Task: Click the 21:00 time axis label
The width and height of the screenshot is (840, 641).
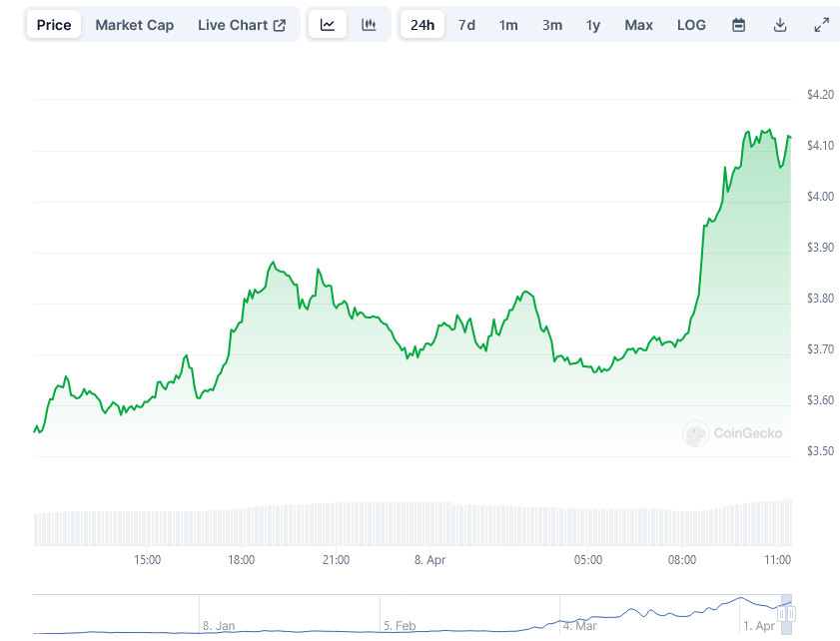Action: click(336, 560)
